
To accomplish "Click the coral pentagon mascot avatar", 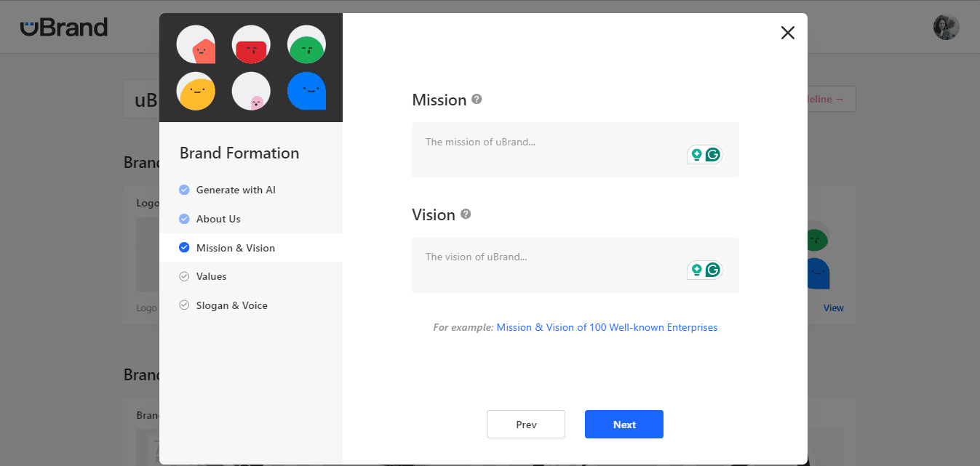I will 196,44.
